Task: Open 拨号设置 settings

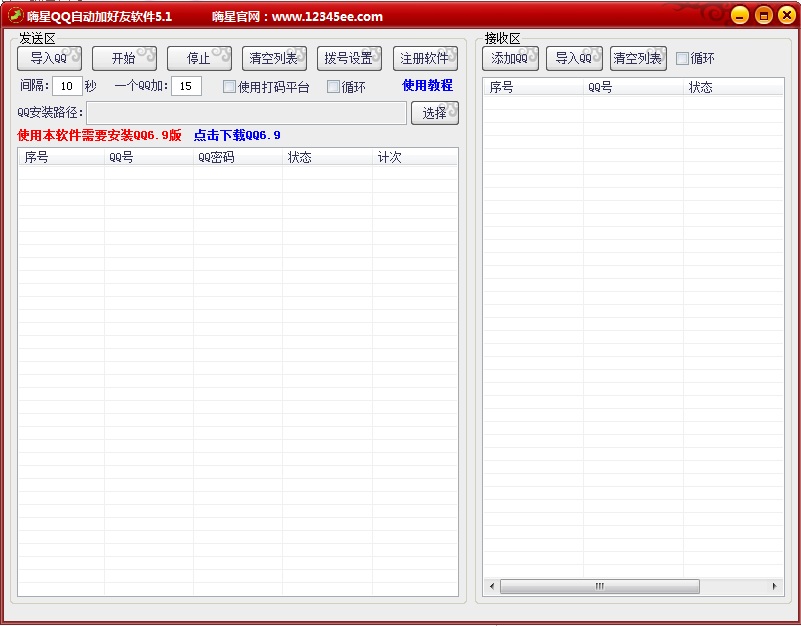Action: [348, 59]
